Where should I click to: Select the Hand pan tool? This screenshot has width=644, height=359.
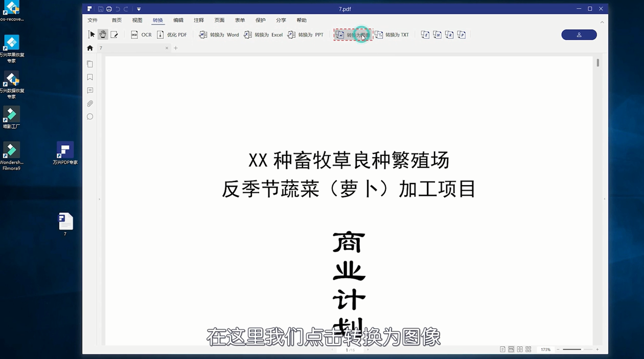tap(102, 34)
